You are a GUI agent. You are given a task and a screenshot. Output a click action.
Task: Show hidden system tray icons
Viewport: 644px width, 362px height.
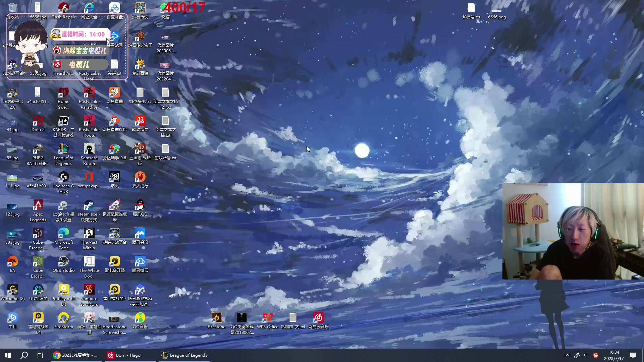coord(567,355)
